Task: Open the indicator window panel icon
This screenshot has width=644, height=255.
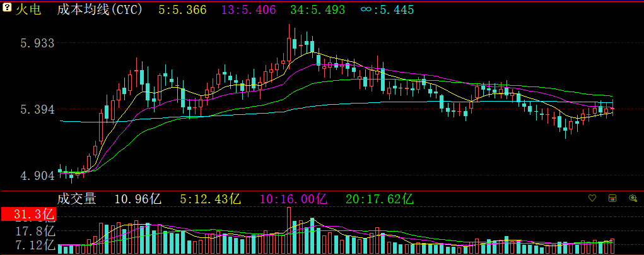Action: point(612,198)
